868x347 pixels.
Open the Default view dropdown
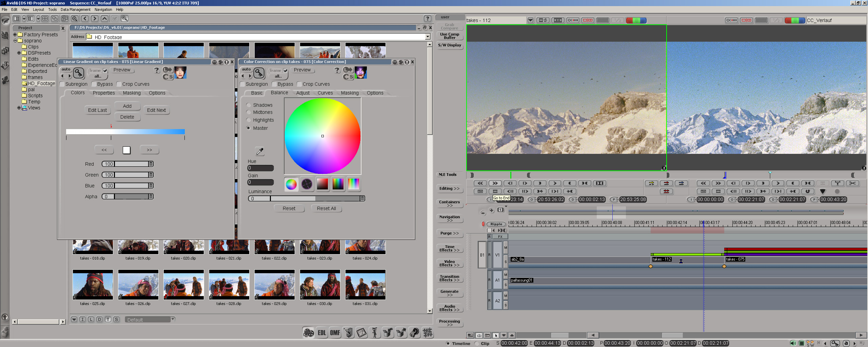tap(173, 319)
